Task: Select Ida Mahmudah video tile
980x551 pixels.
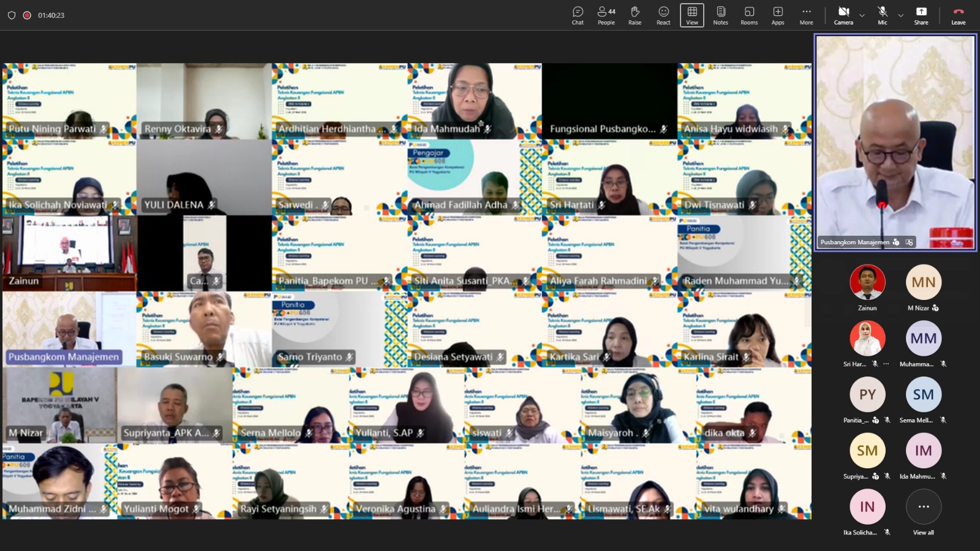Action: click(x=474, y=101)
